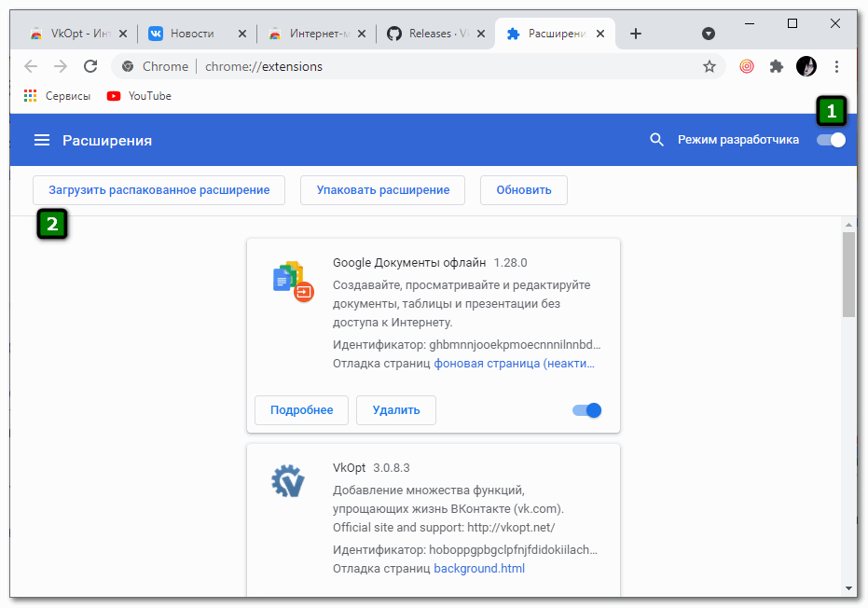Viewport: 868px width, 608px height.
Task: Open the Extensions puzzle menu in toolbar
Action: [x=776, y=66]
